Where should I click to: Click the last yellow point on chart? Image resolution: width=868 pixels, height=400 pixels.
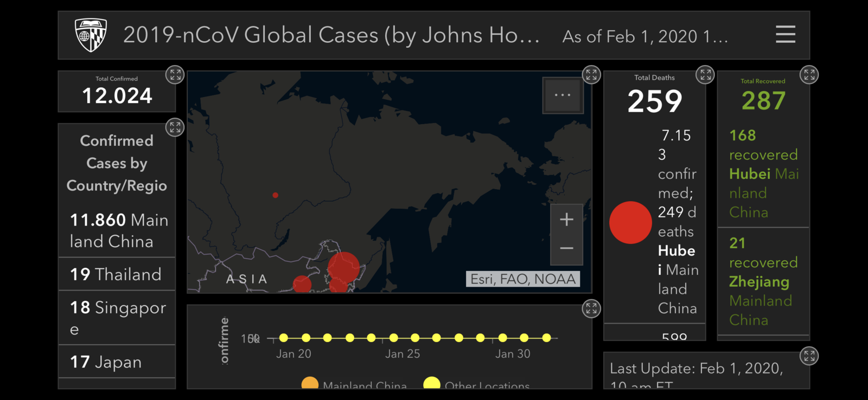pos(546,338)
